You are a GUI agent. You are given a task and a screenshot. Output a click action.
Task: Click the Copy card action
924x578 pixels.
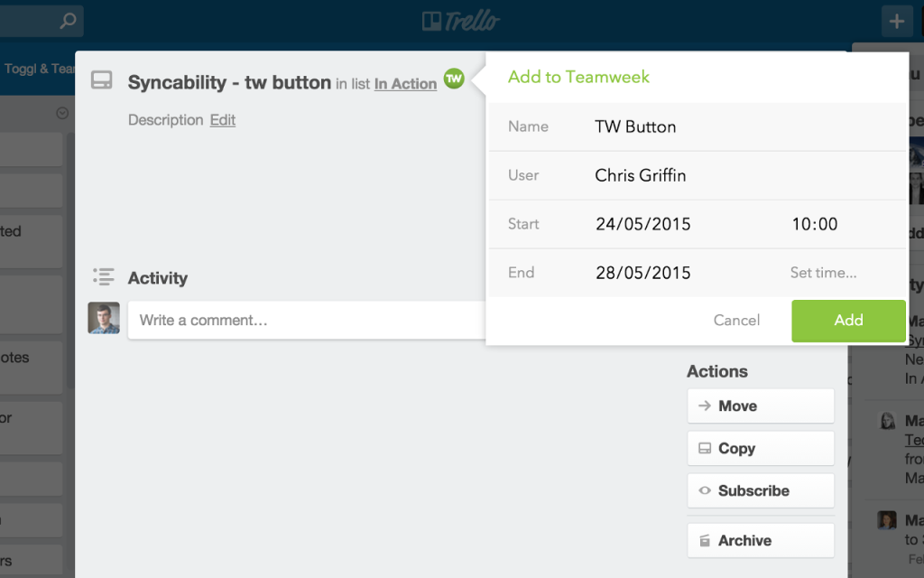click(x=760, y=449)
